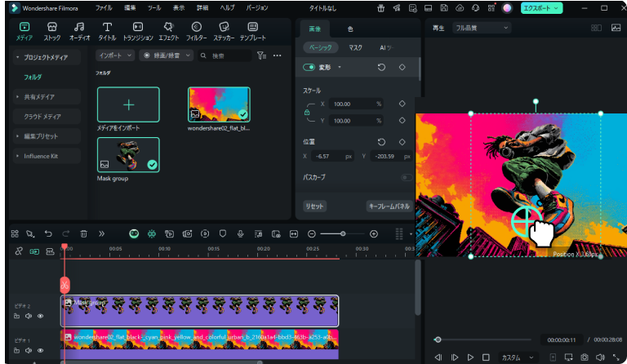
Task: Click the redo arrow in timeline toolbar
Action: pos(65,233)
